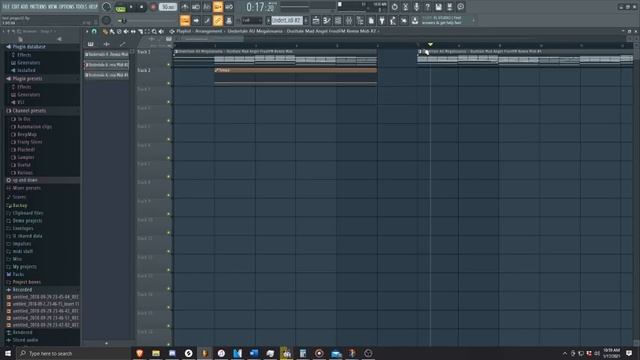This screenshot has height=360, width=640.
Task: Click the microphone recording icon
Action: 416,7
